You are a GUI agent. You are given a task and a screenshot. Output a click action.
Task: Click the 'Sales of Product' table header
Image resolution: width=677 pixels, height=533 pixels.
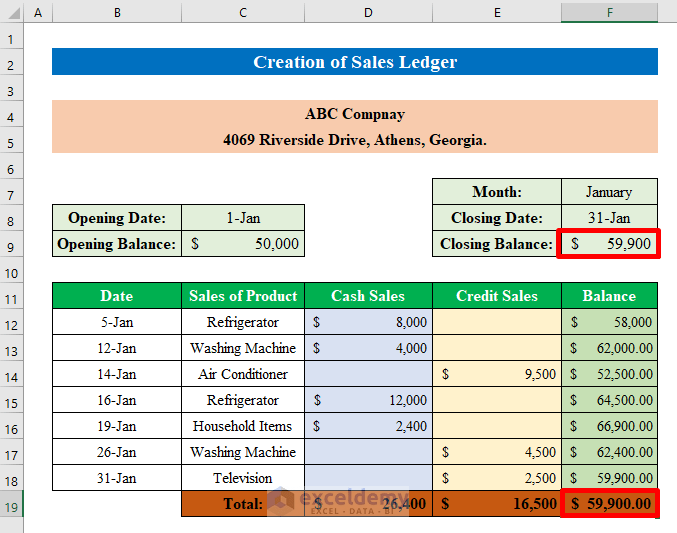[x=243, y=296]
